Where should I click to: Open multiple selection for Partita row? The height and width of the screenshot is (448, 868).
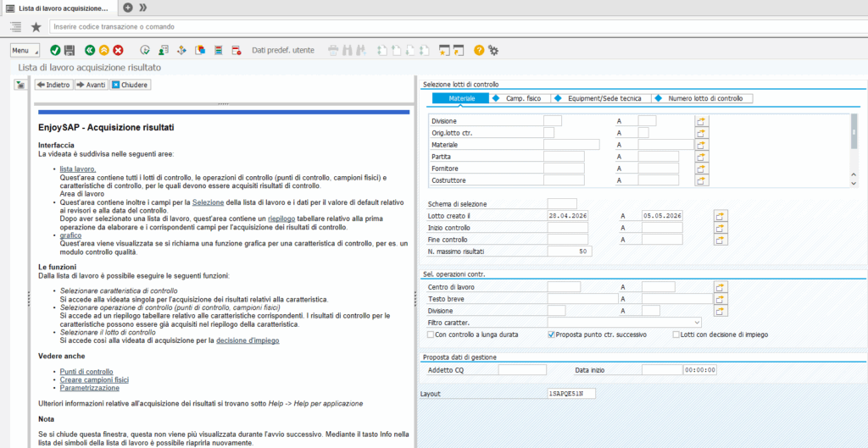(x=702, y=157)
